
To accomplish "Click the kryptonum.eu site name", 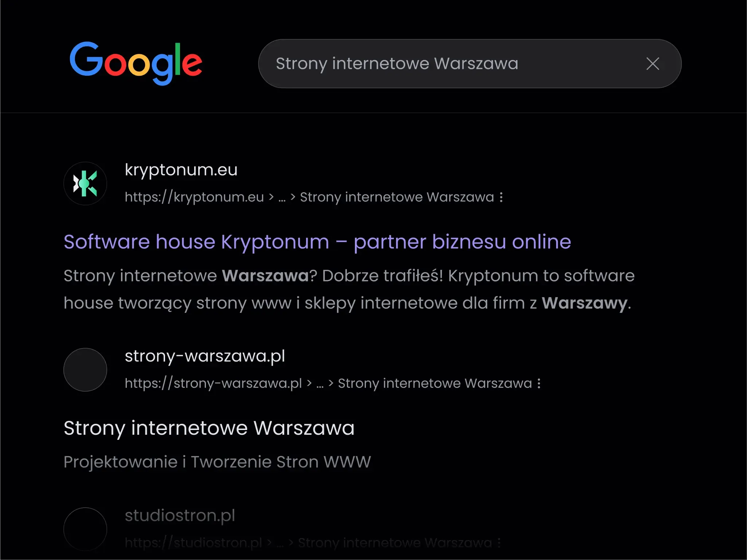I will tap(181, 170).
